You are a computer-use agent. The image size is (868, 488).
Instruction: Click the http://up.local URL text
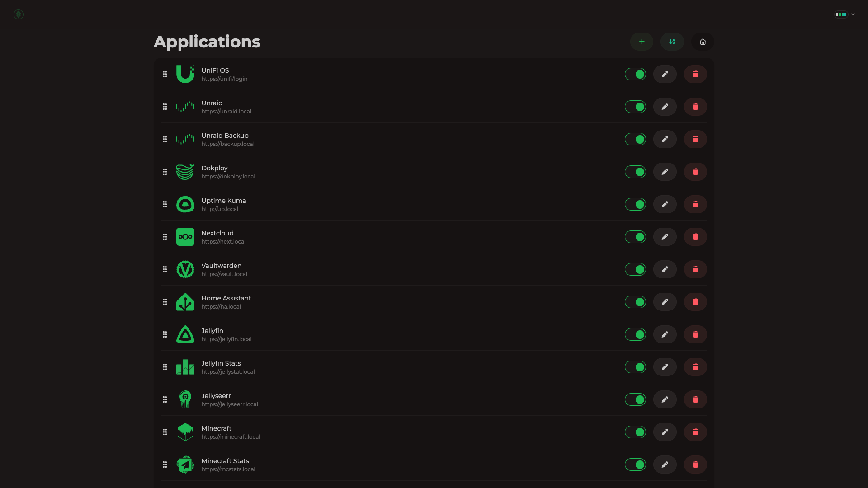point(220,209)
